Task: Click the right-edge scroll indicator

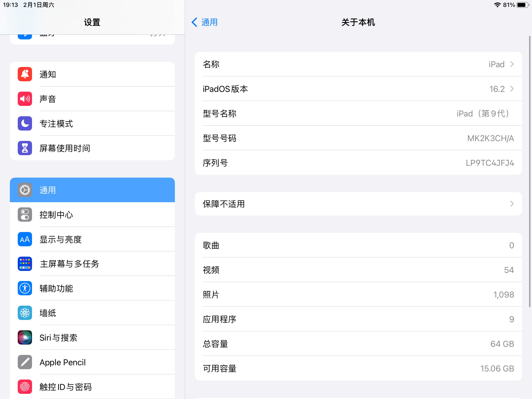Action: pos(530,171)
